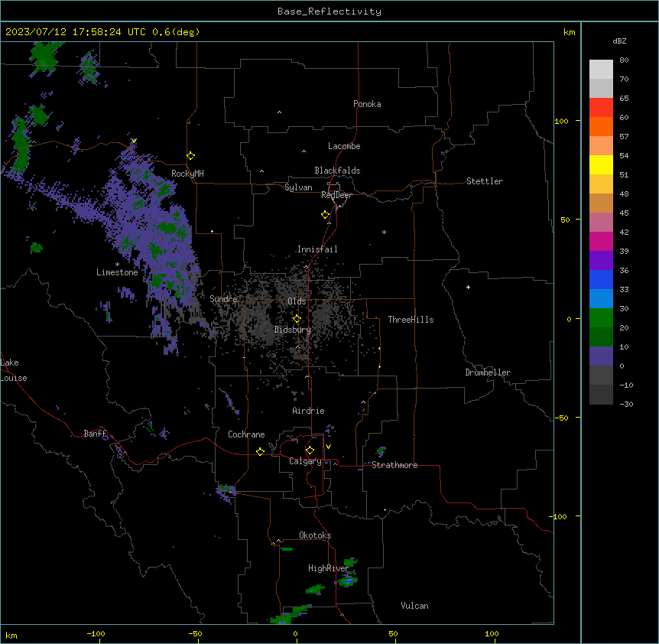Click the ThreeHills label
Image resolution: width=659 pixels, height=644 pixels.
[x=411, y=320]
